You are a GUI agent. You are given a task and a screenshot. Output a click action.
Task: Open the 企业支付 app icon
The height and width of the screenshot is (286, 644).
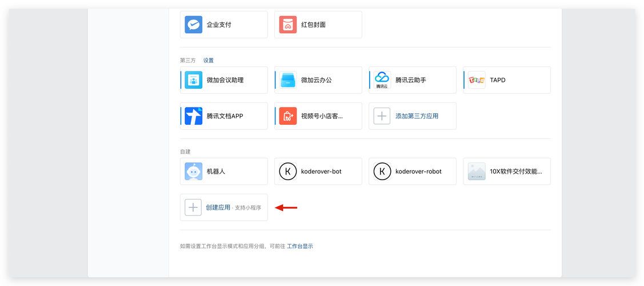click(194, 25)
